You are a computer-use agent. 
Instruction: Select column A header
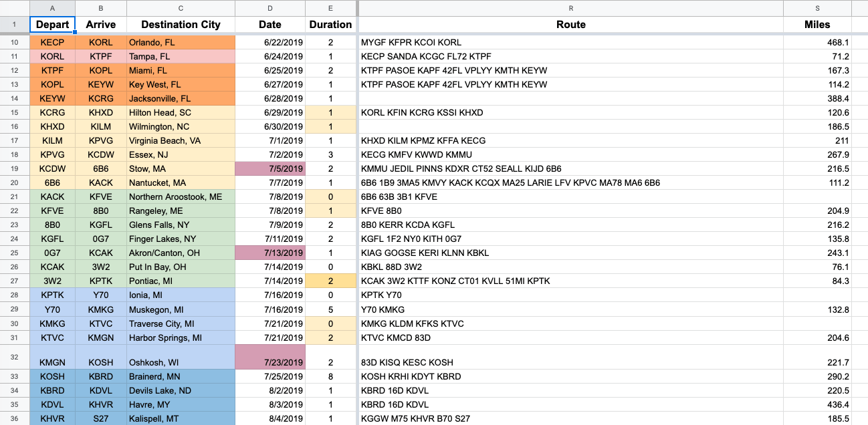52,8
